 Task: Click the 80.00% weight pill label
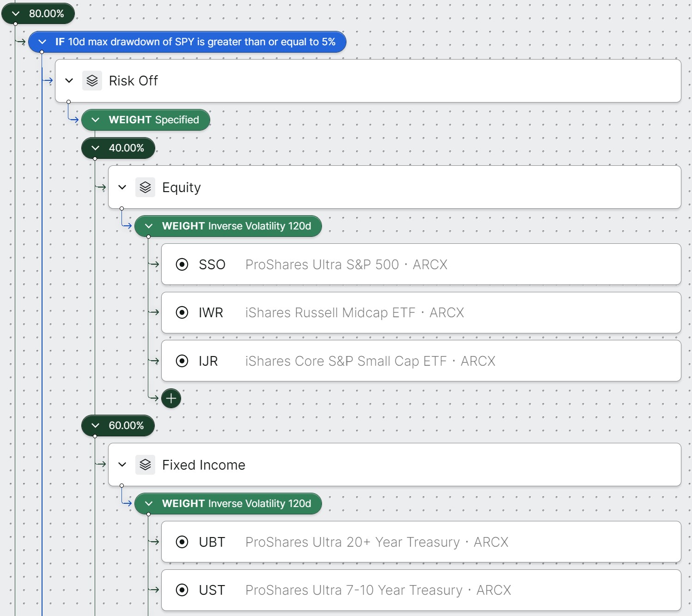47,14
